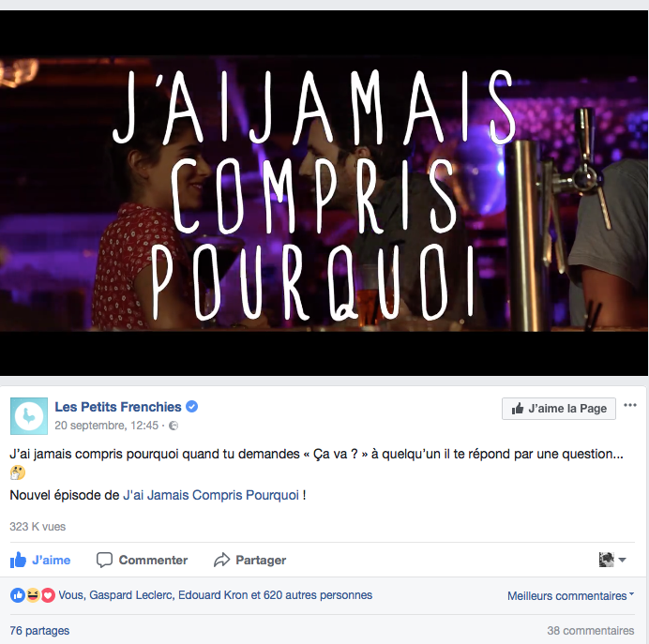Image resolution: width=649 pixels, height=644 pixels.
Task: Click the Partager share arrow icon
Action: pos(221,560)
